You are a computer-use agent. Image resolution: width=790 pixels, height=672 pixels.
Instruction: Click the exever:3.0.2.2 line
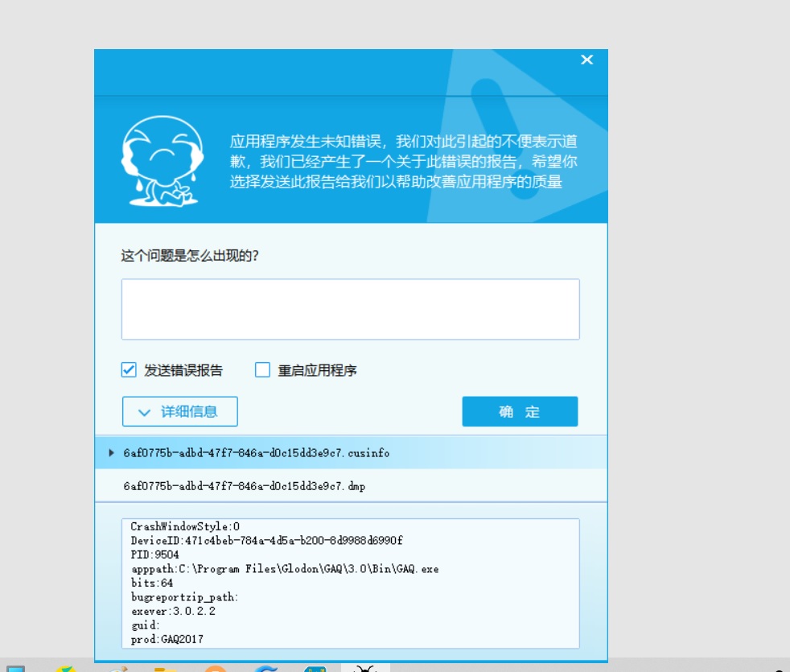tap(173, 611)
